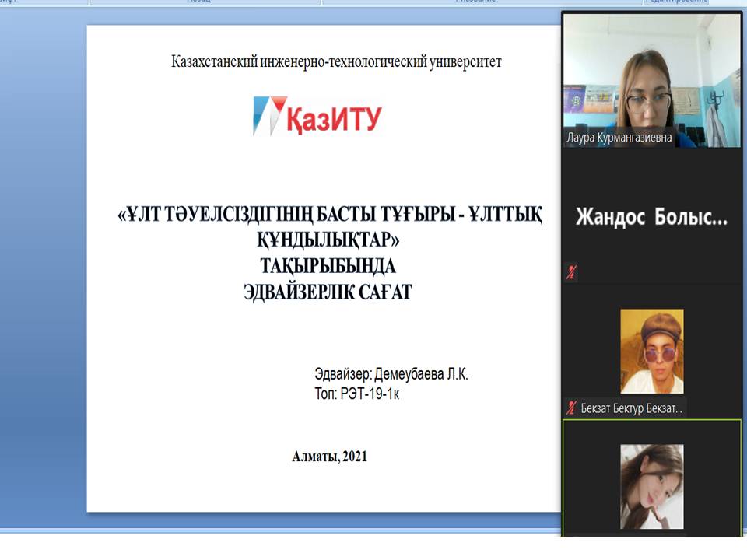Click the Редактирование ribbon group label
The height and width of the screenshot is (560, 747).
click(x=676, y=2)
